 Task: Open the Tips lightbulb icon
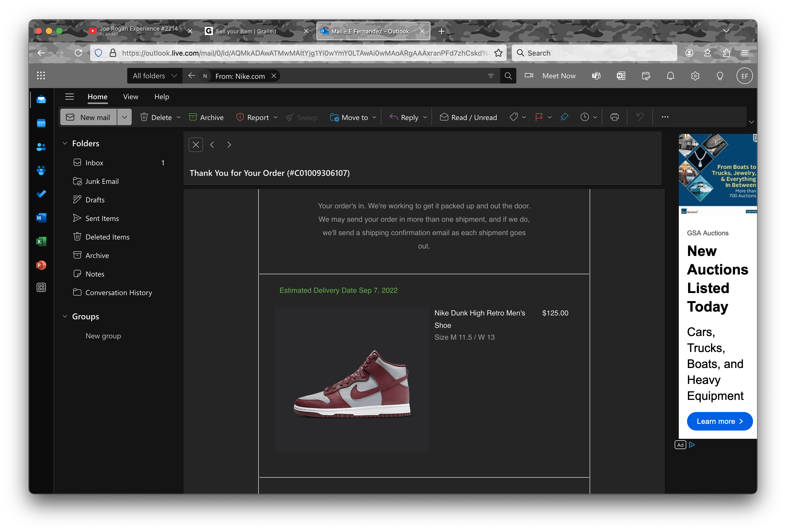[x=720, y=76]
